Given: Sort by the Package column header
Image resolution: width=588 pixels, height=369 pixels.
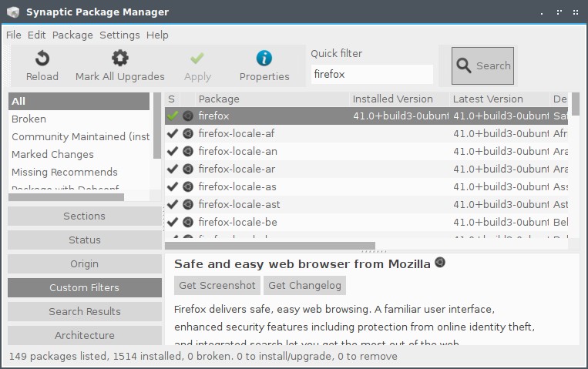Looking at the screenshot, I should point(272,99).
